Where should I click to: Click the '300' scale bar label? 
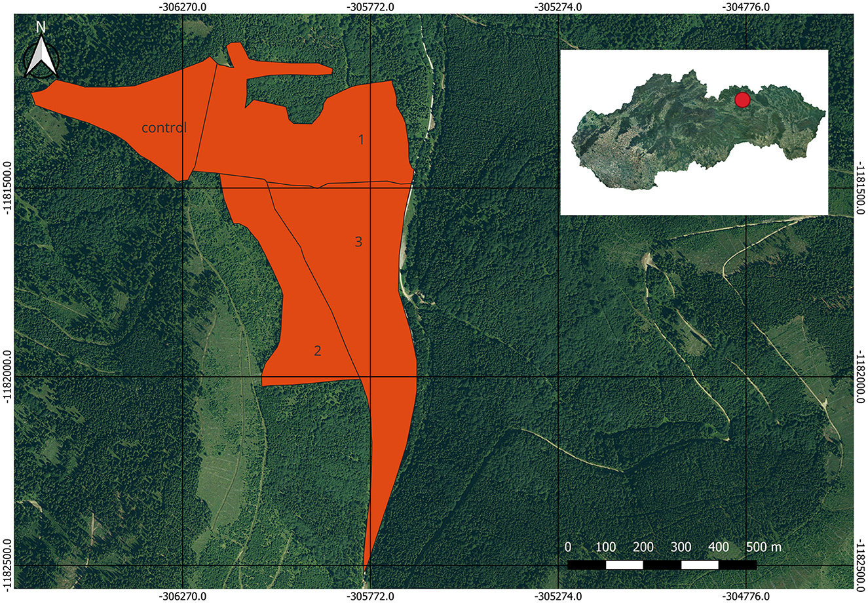coord(681,547)
